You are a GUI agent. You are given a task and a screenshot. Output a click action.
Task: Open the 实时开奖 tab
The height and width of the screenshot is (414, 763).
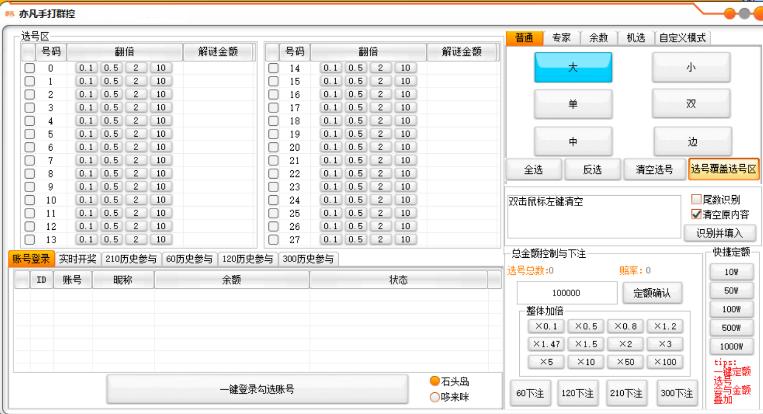77,259
